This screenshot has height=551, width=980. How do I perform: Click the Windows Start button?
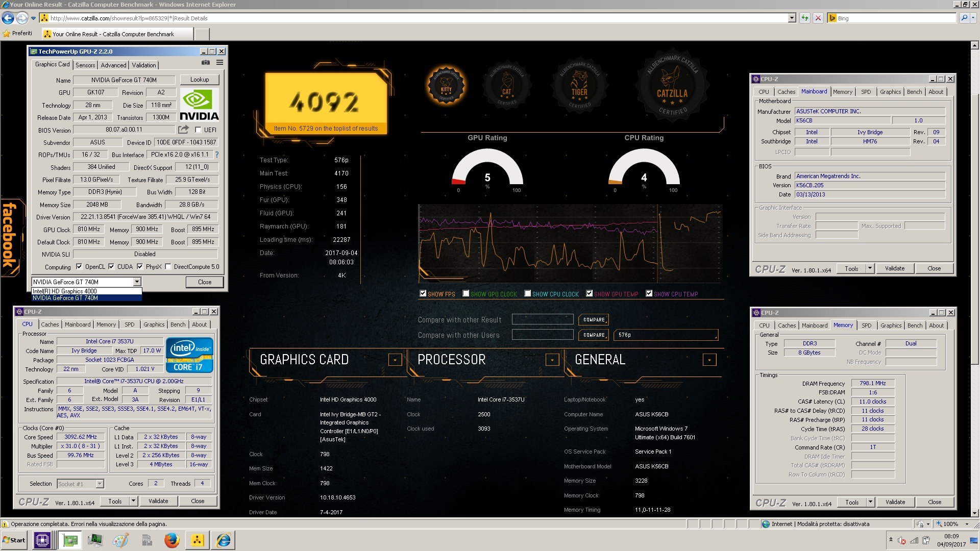[14, 540]
